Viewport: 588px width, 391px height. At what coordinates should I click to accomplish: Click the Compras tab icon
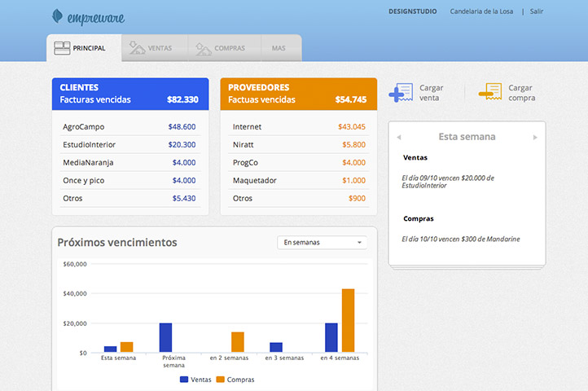pos(203,49)
